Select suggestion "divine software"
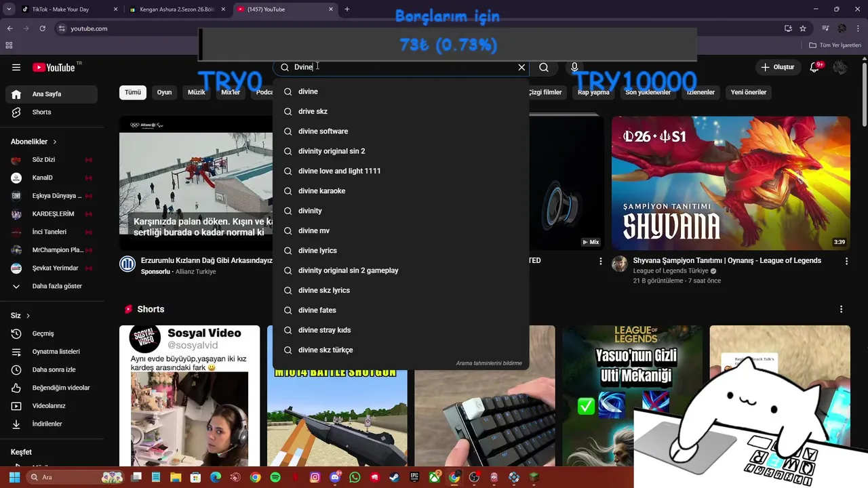 [401, 131]
